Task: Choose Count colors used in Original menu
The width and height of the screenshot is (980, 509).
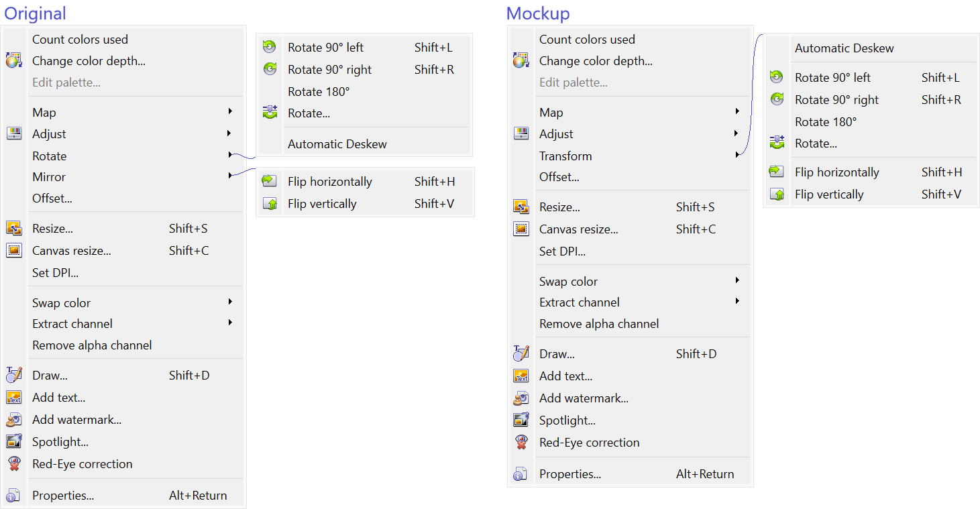Action: point(80,39)
